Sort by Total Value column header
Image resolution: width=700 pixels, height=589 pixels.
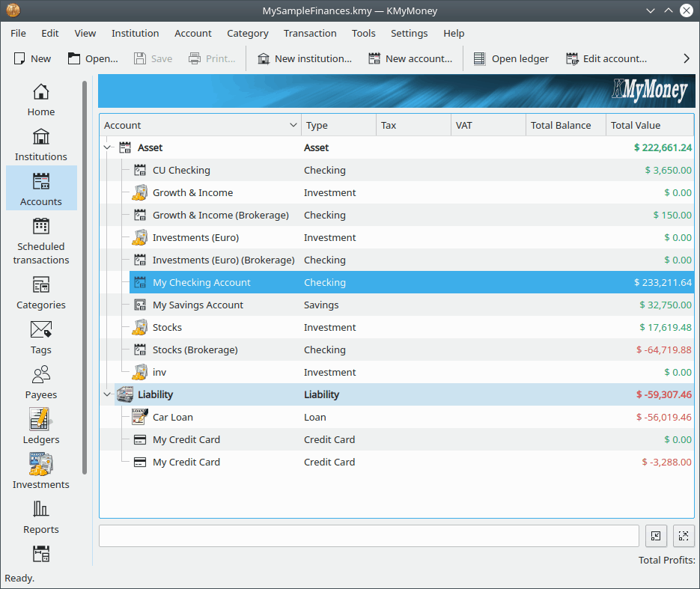coord(650,125)
